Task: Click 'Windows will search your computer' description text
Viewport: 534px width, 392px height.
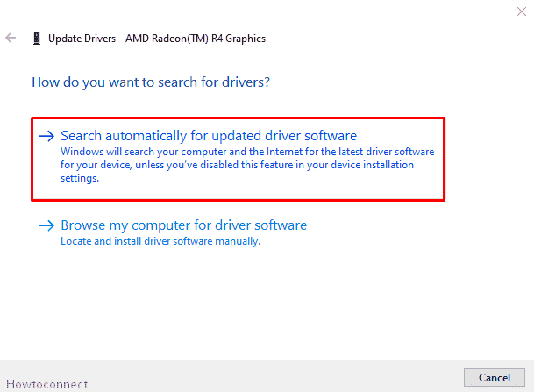Action: click(x=247, y=165)
